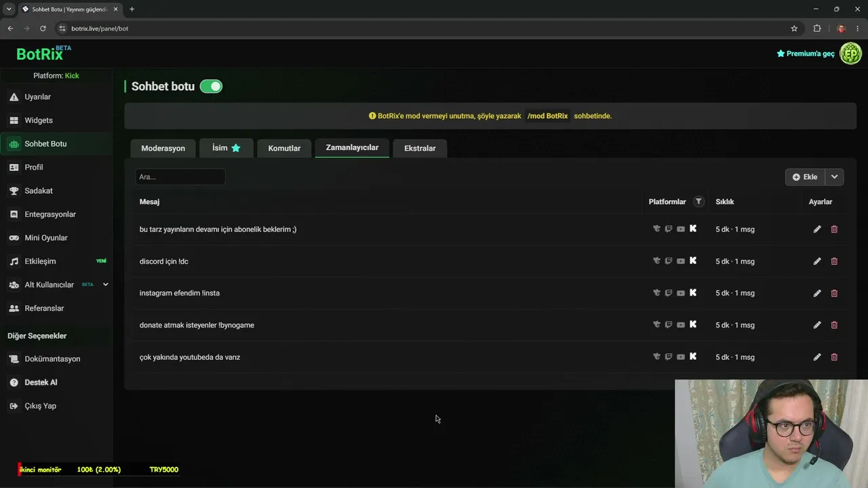Screen dimensions: 868x488
Task: Trash the 'donate atmak isteyenler !bynogame' message
Action: coord(834,325)
